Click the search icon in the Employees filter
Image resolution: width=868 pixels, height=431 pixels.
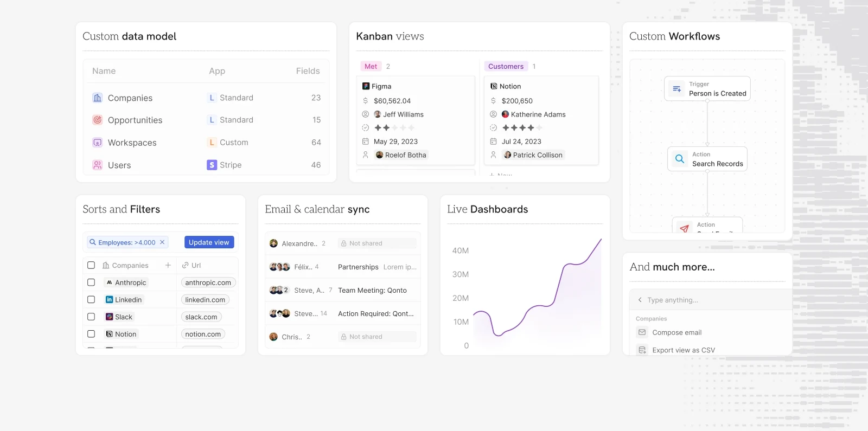click(93, 242)
